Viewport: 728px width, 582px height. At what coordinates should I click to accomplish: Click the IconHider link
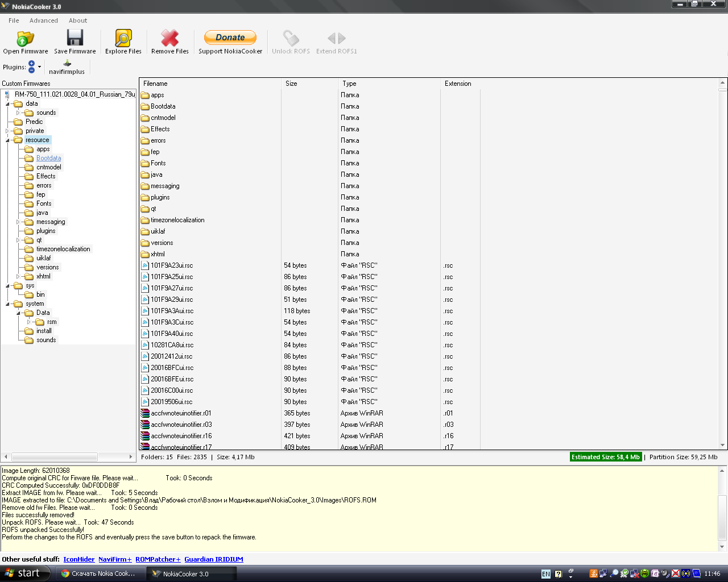(x=79, y=559)
